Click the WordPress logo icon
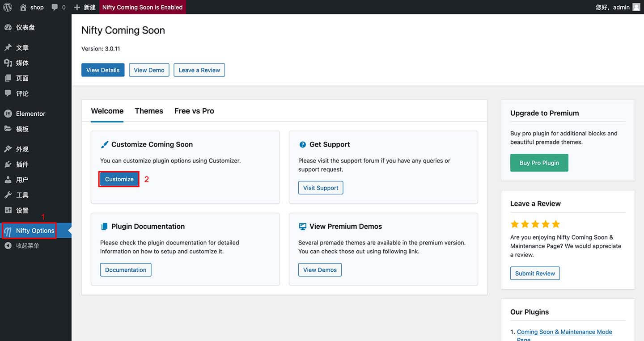The height and width of the screenshot is (341, 644). pyautogui.click(x=7, y=7)
